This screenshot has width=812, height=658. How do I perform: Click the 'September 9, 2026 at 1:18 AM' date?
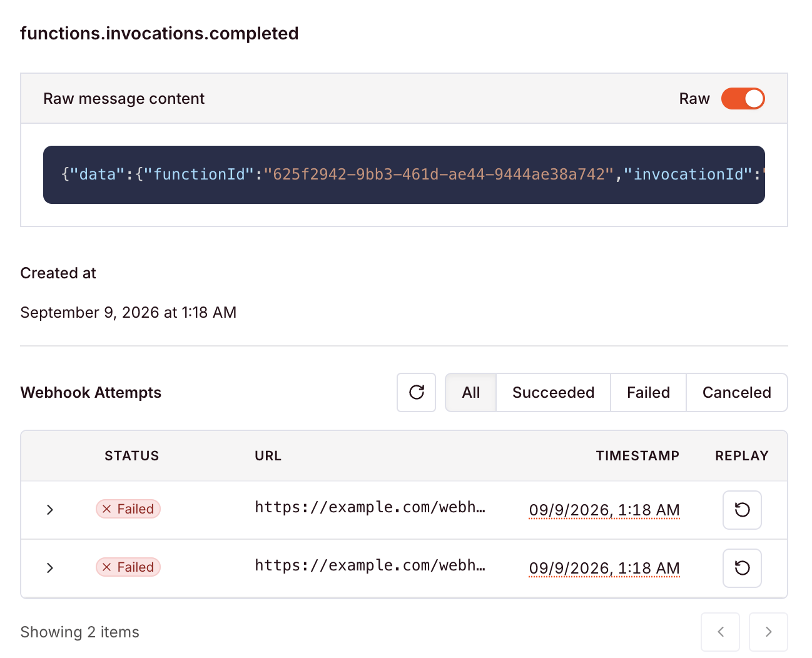click(128, 312)
